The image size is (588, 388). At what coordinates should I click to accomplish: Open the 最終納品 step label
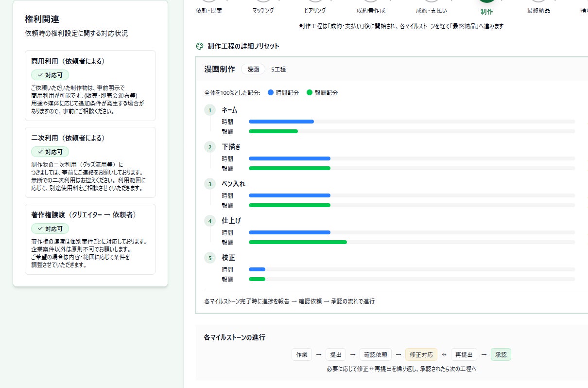click(x=538, y=10)
